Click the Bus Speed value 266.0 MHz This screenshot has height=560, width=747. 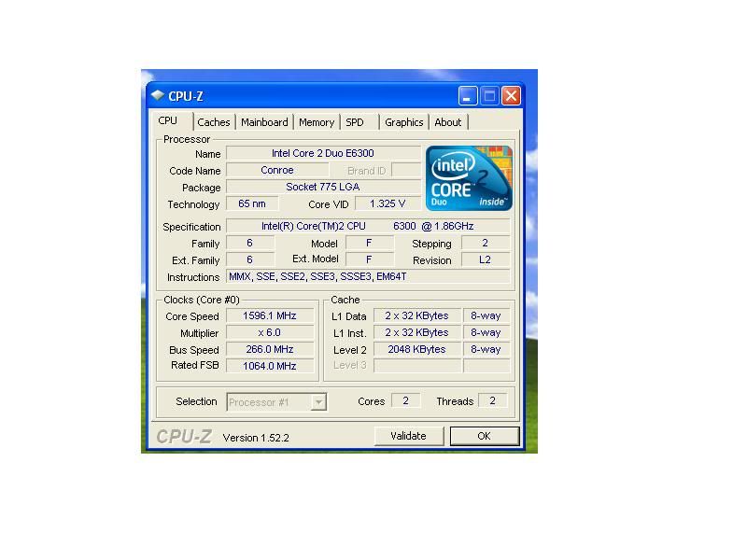tap(270, 349)
